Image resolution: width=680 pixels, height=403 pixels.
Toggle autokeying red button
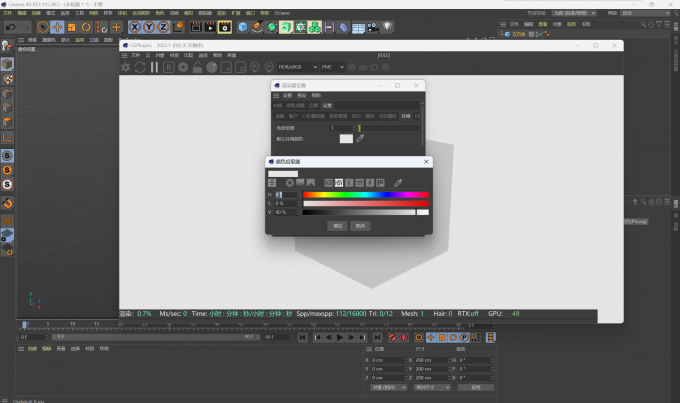pyautogui.click(x=404, y=337)
